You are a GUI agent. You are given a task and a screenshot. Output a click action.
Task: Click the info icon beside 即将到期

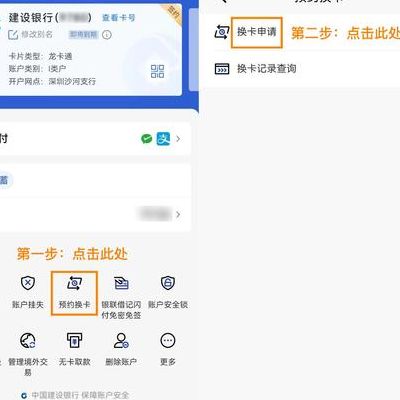tap(107, 35)
